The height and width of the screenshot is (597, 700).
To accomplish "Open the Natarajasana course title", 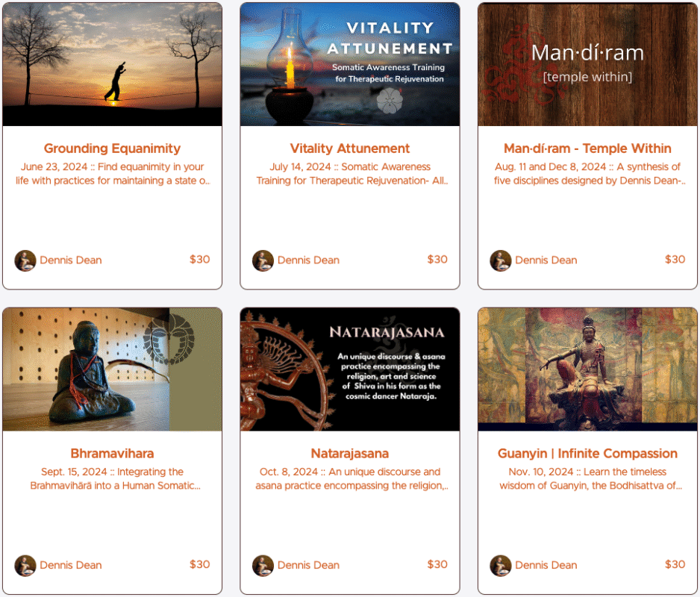I will pyautogui.click(x=350, y=453).
